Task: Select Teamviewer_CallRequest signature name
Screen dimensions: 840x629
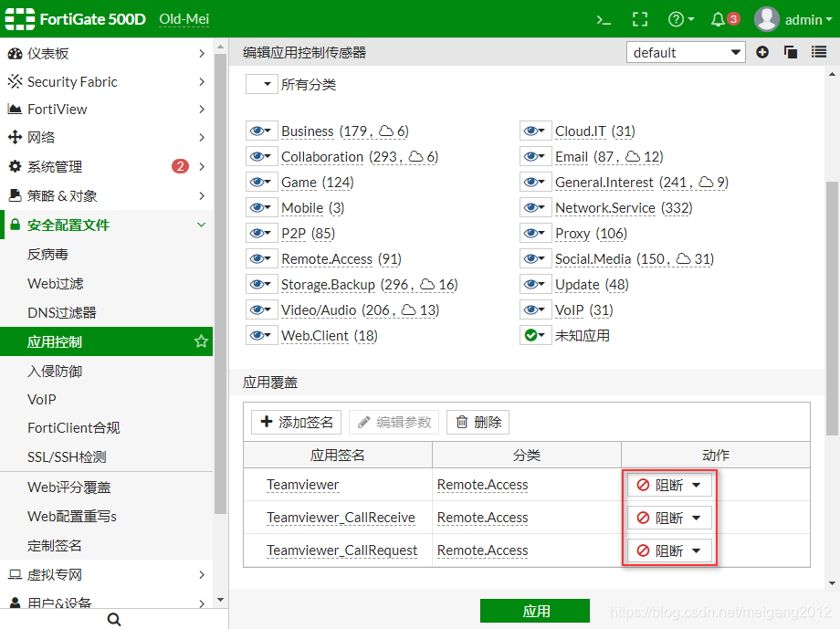Action: coord(341,550)
